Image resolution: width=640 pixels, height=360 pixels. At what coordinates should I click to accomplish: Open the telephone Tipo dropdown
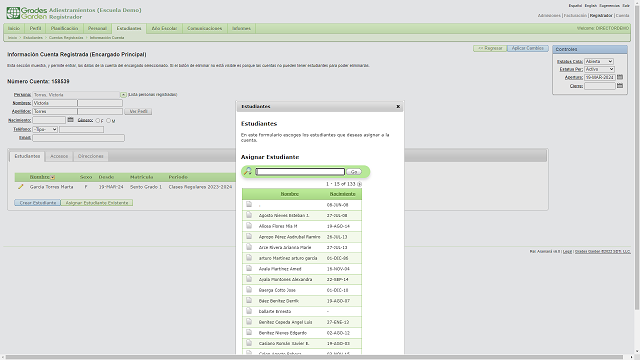coord(45,129)
